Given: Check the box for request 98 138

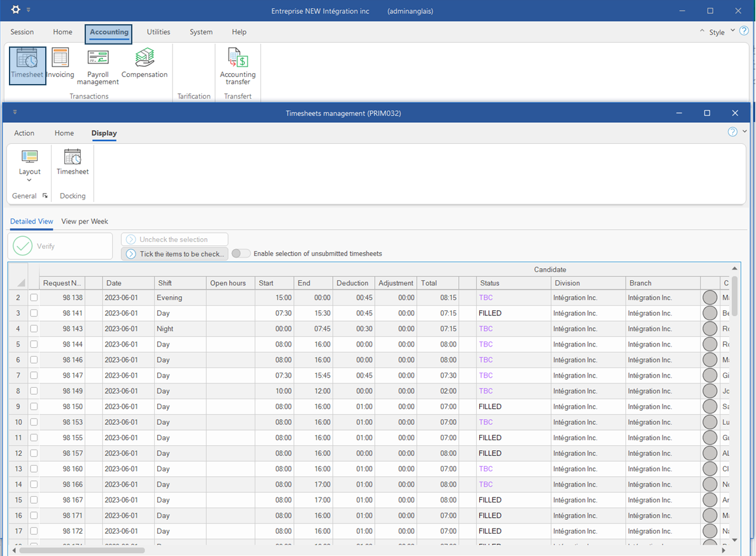Looking at the screenshot, I should [34, 297].
